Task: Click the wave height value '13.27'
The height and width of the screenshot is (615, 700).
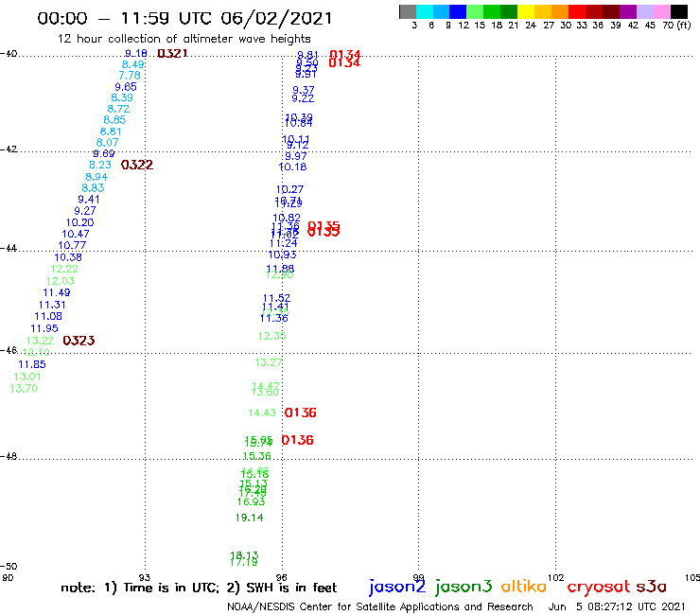Action: click(x=269, y=362)
